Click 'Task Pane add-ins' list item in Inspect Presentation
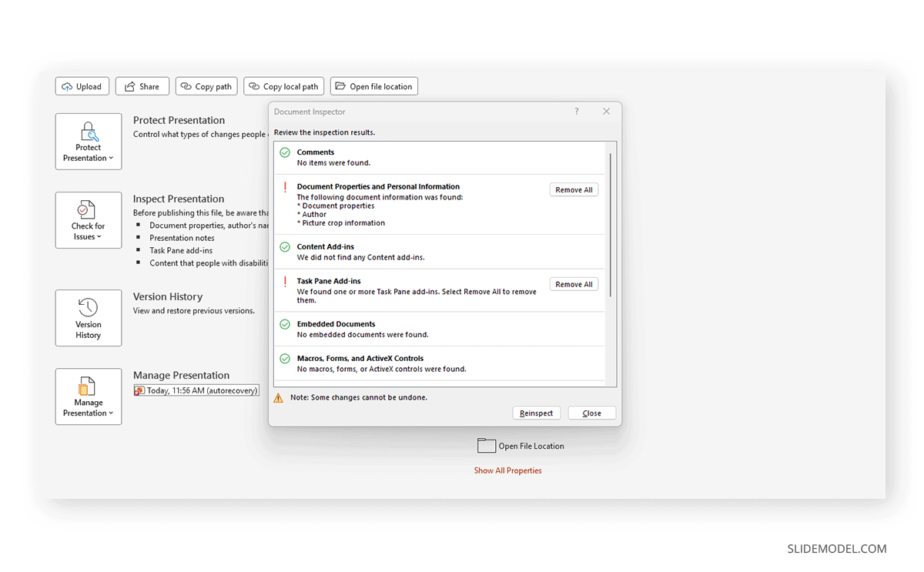This screenshot has height=572, width=924. click(x=181, y=250)
